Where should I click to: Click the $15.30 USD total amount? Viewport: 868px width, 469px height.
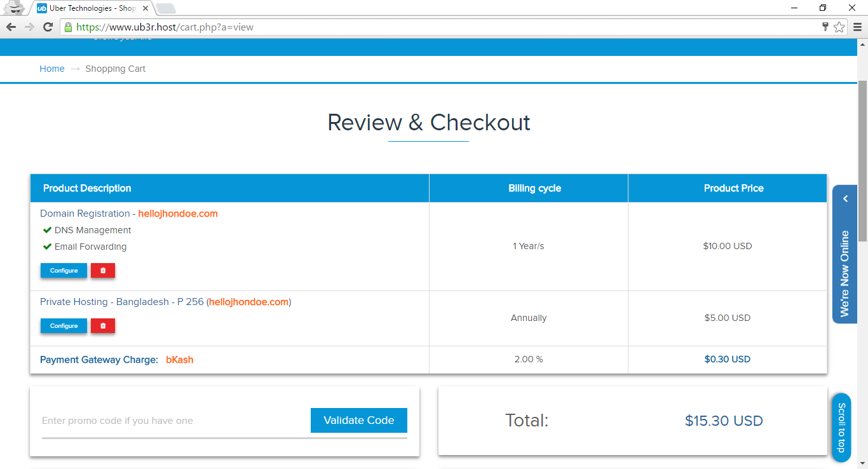pyautogui.click(x=724, y=421)
